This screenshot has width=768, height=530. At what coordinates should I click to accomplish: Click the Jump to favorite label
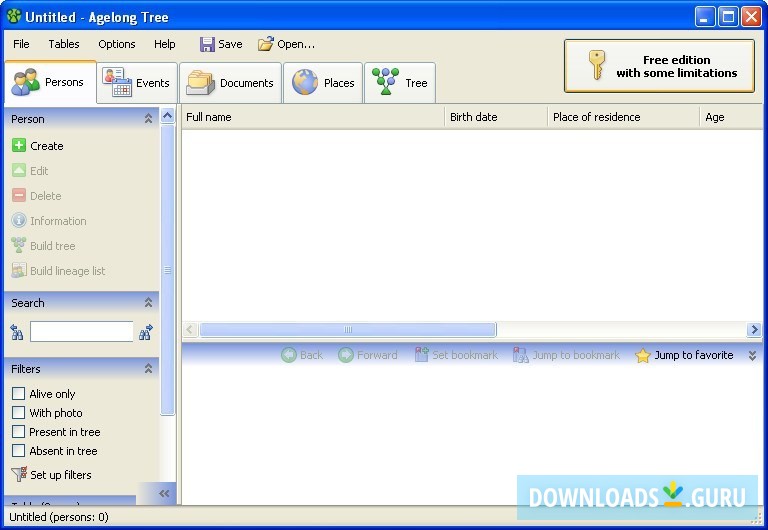pyautogui.click(x=694, y=355)
